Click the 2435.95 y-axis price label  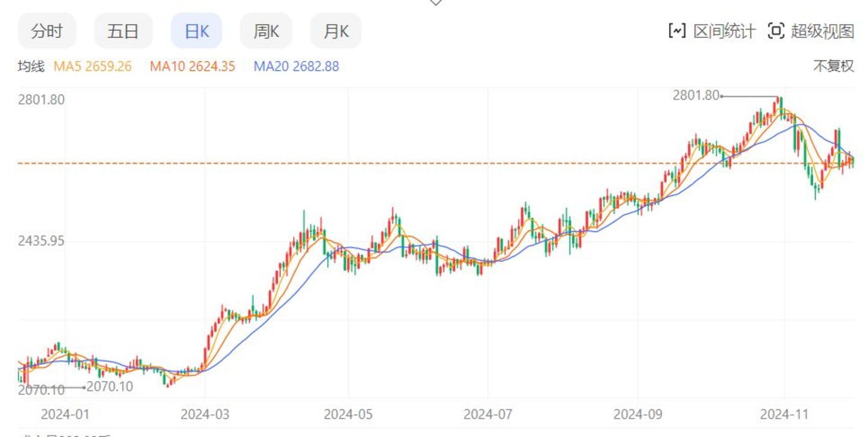point(41,241)
